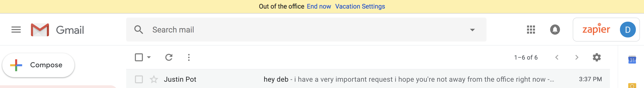Tick the select-all checkbox
The height and width of the screenshot is (88, 644).
(139, 57)
